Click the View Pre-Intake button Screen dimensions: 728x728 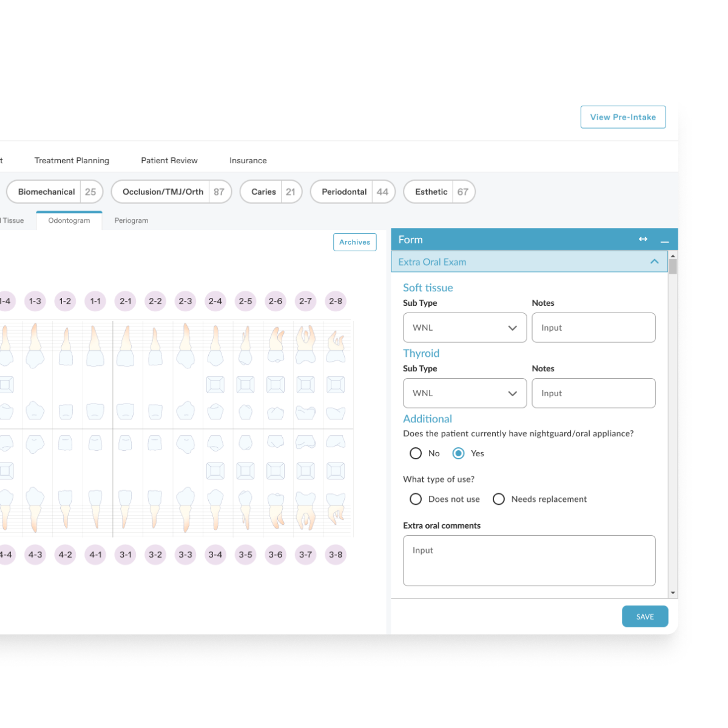click(x=623, y=117)
